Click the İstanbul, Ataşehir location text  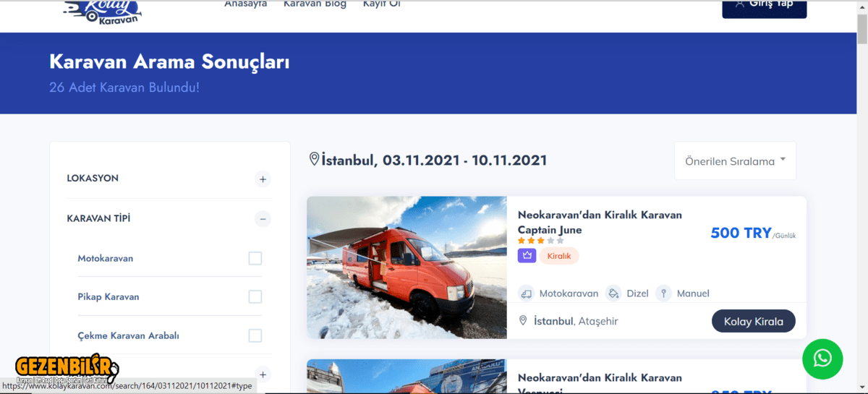pos(576,321)
